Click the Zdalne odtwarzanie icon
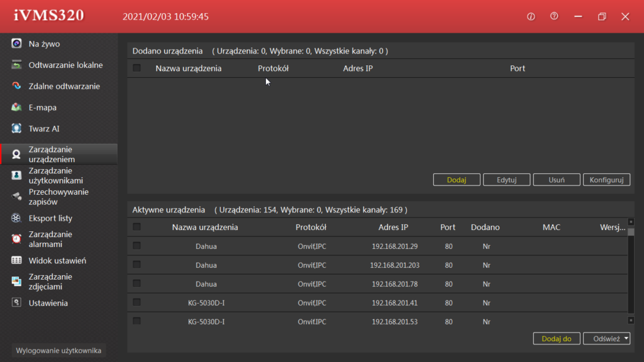This screenshot has height=362, width=644. 16,86
